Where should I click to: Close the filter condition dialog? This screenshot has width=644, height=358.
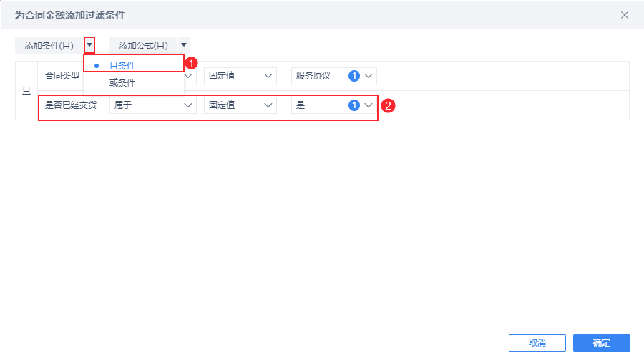(x=625, y=15)
